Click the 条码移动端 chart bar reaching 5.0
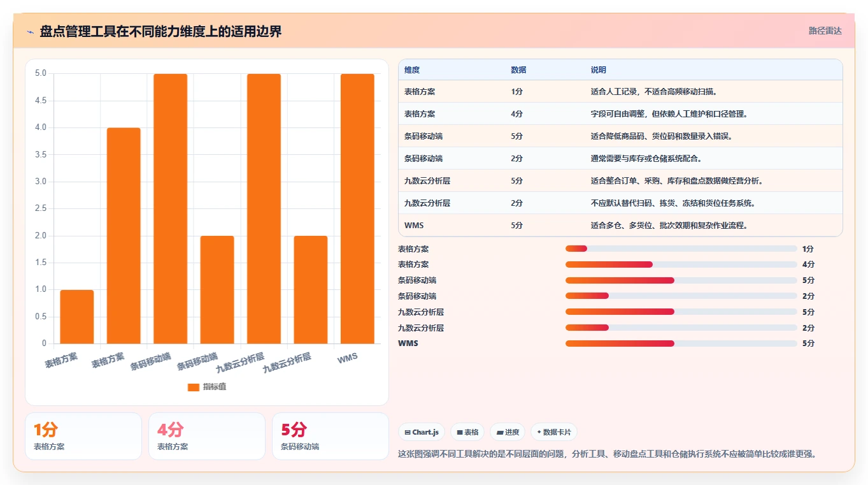 [x=171, y=209]
